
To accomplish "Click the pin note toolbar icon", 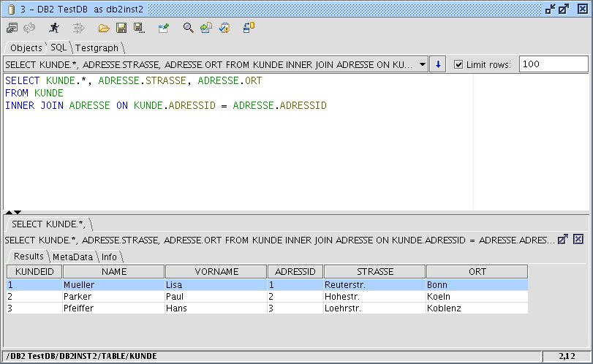I will (164, 28).
